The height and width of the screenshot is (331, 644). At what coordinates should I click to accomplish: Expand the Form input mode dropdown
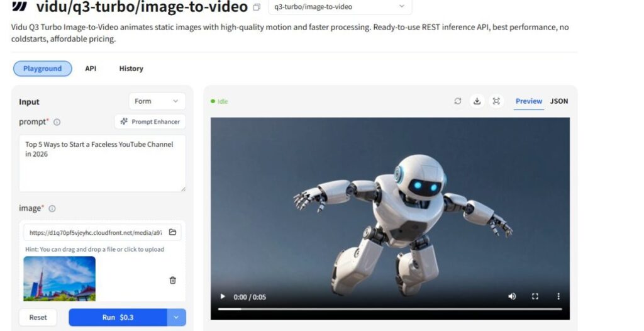pyautogui.click(x=157, y=101)
